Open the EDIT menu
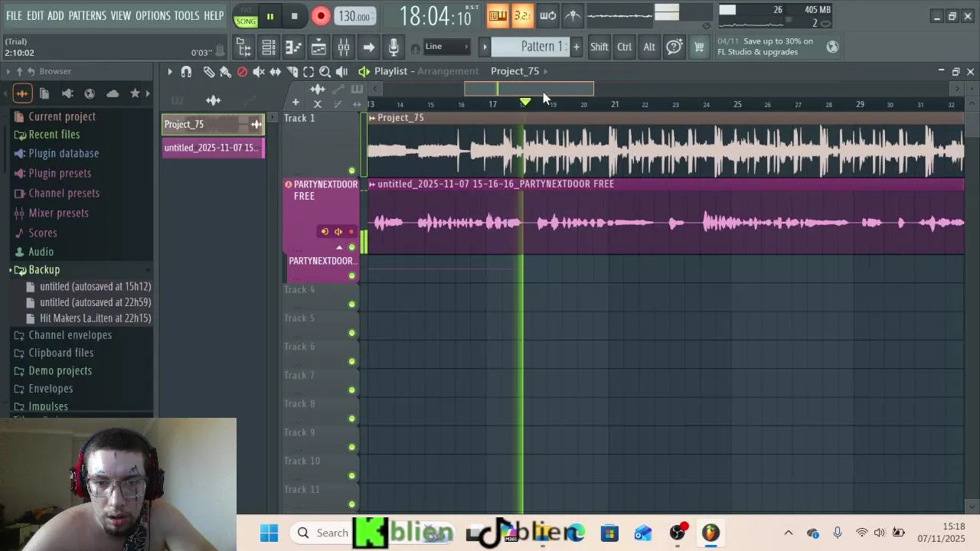Image resolution: width=980 pixels, height=551 pixels. pyautogui.click(x=35, y=15)
